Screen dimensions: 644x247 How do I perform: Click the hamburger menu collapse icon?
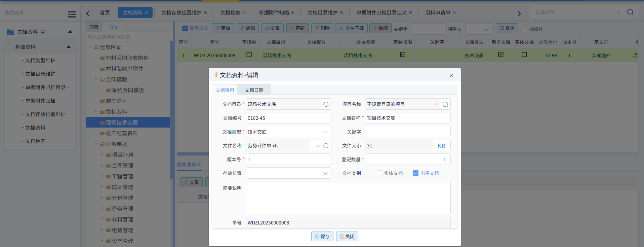tap(72, 14)
